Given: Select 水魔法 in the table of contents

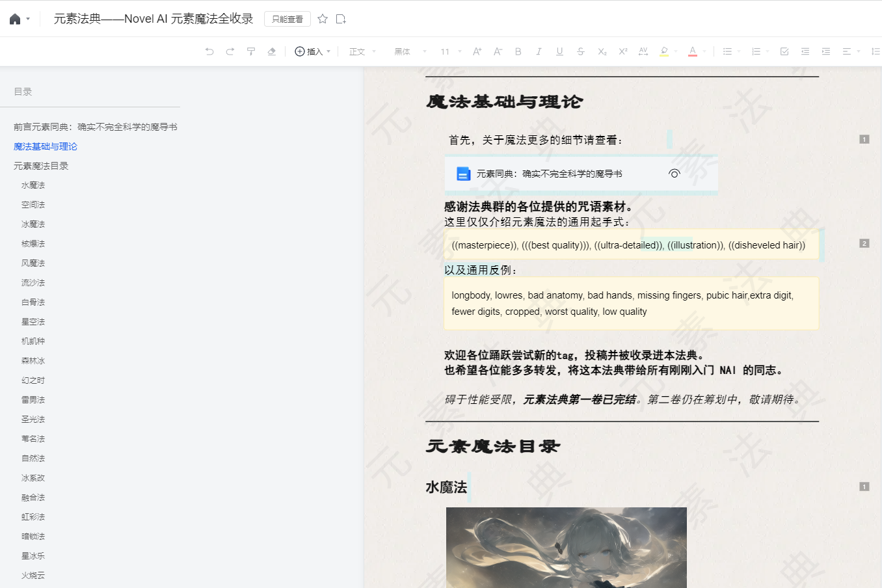Looking at the screenshot, I should 33,185.
